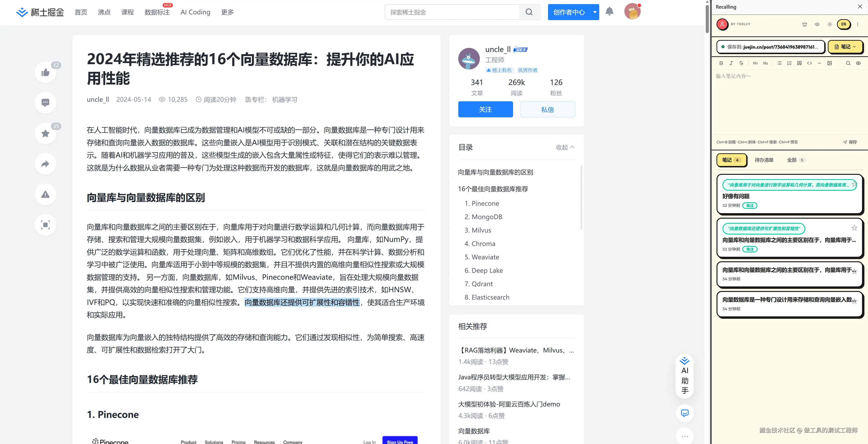Image resolution: width=868 pixels, height=444 pixels.
Task: Collapse the 目录 with 收起
Action: (565, 147)
